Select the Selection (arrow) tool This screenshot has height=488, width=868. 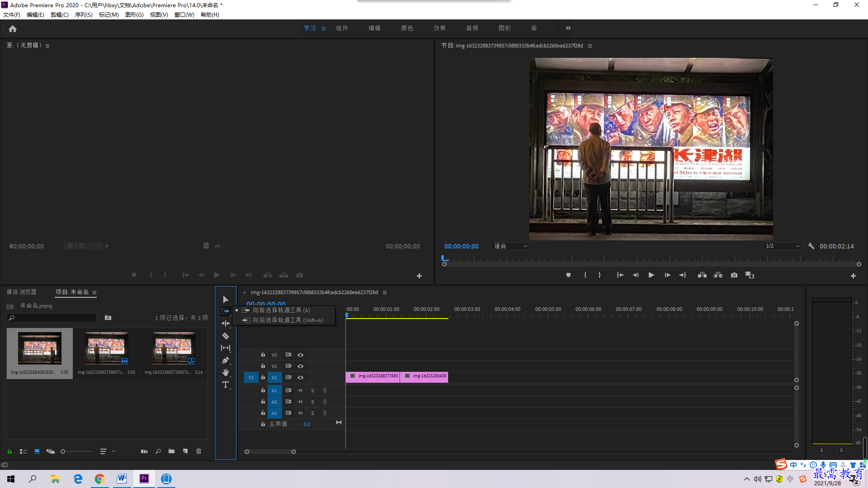[226, 300]
